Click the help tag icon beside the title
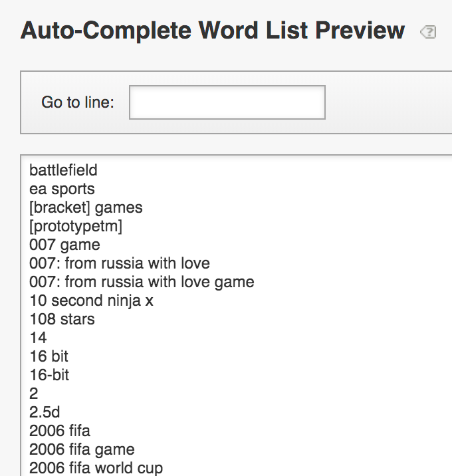This screenshot has height=476, width=452. (428, 32)
